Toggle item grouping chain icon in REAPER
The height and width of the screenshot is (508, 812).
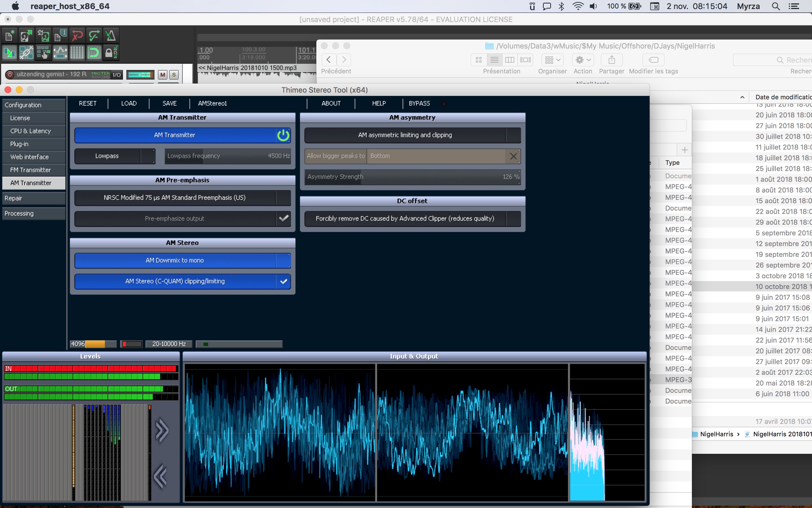point(27,52)
